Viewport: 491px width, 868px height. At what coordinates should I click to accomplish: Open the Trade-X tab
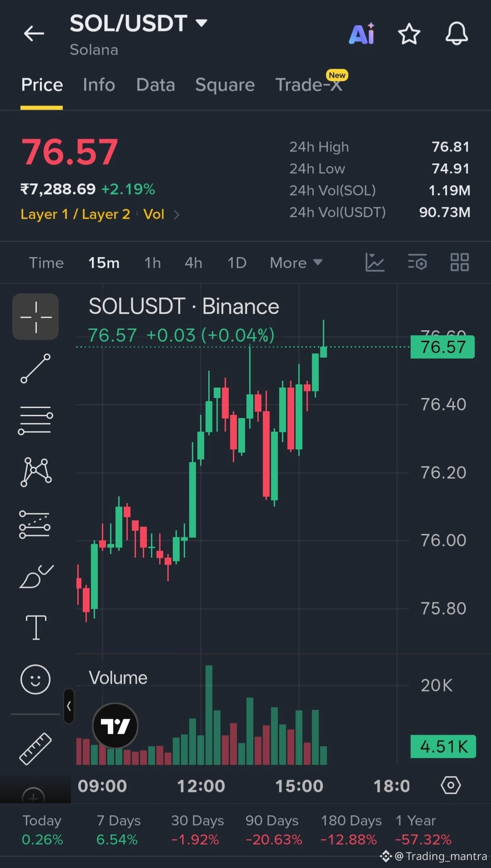309,85
